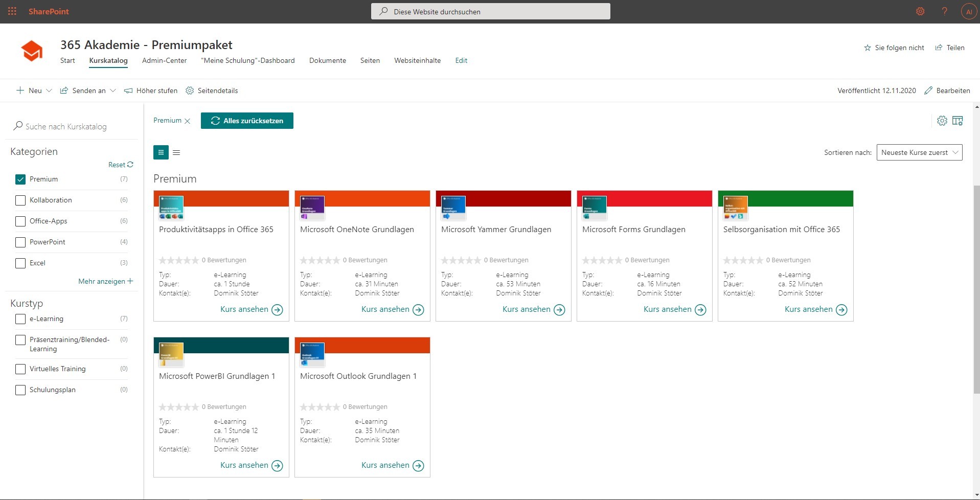
Task: Open the Kurskatalog navigation link
Action: (108, 60)
